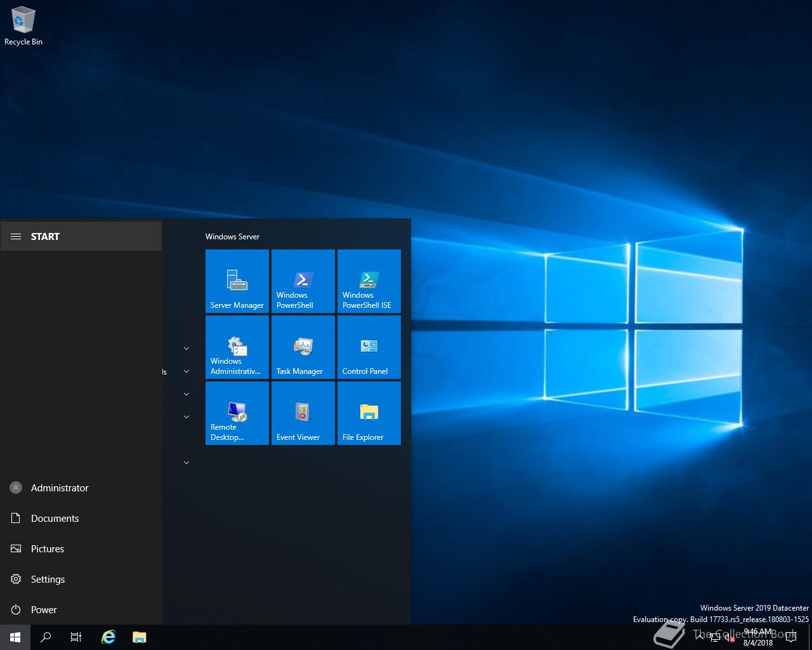Image resolution: width=812 pixels, height=650 pixels.
Task: Open the File Explorer tile
Action: (369, 413)
